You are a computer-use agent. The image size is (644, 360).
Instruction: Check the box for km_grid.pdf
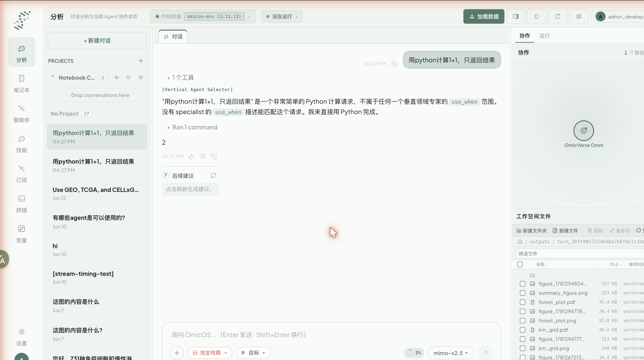coord(523,330)
